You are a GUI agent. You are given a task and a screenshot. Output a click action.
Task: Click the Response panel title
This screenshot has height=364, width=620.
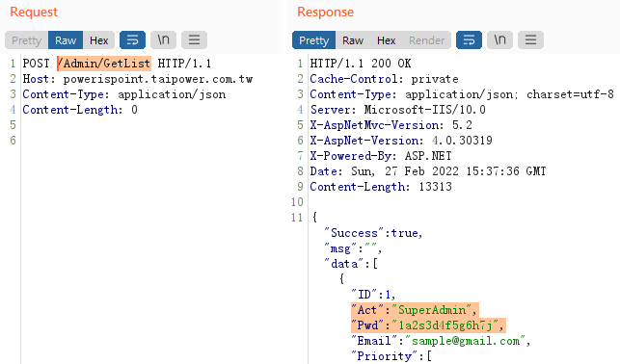tap(325, 12)
